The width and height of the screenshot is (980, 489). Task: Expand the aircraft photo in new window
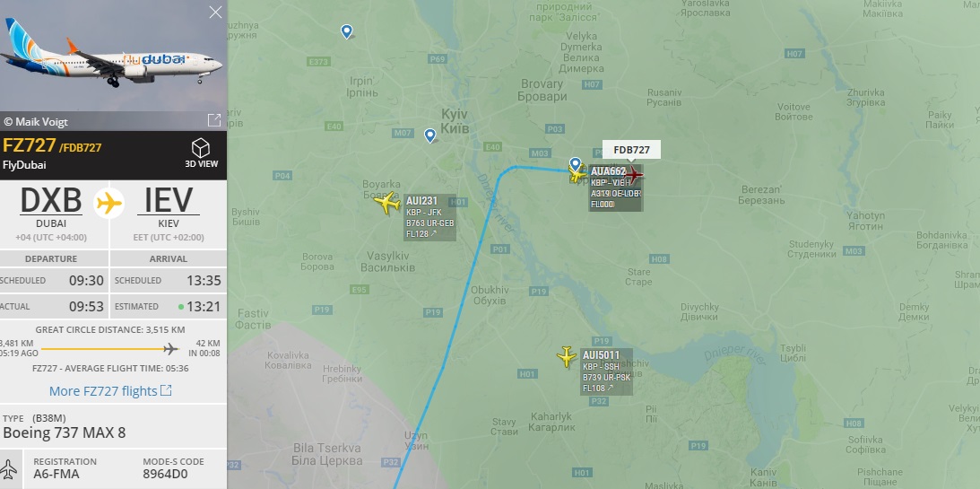coord(213,120)
